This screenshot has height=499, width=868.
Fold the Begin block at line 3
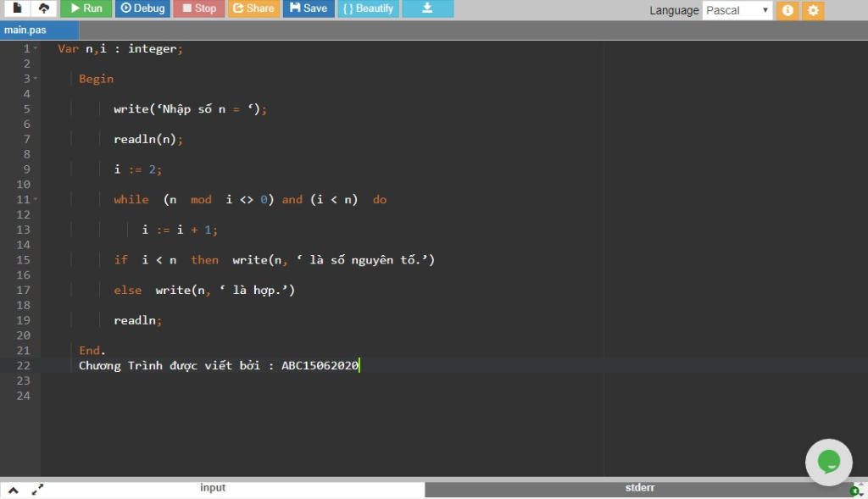click(35, 79)
